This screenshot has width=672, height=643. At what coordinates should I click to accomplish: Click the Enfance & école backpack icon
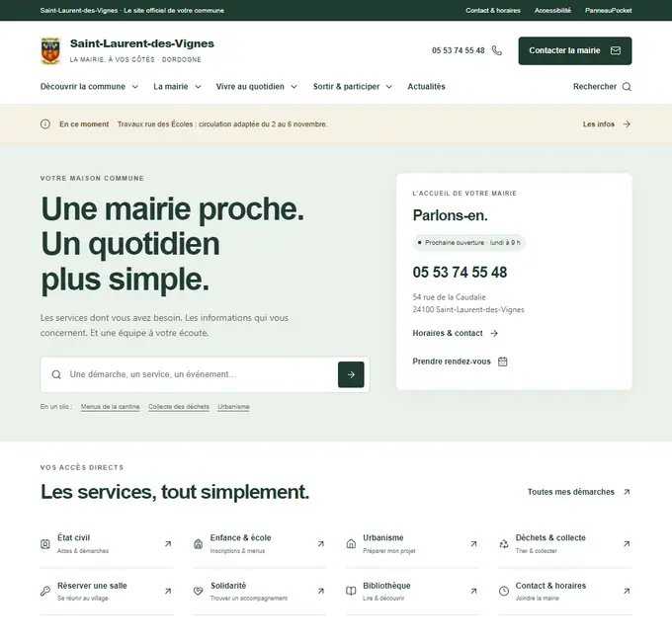198,544
